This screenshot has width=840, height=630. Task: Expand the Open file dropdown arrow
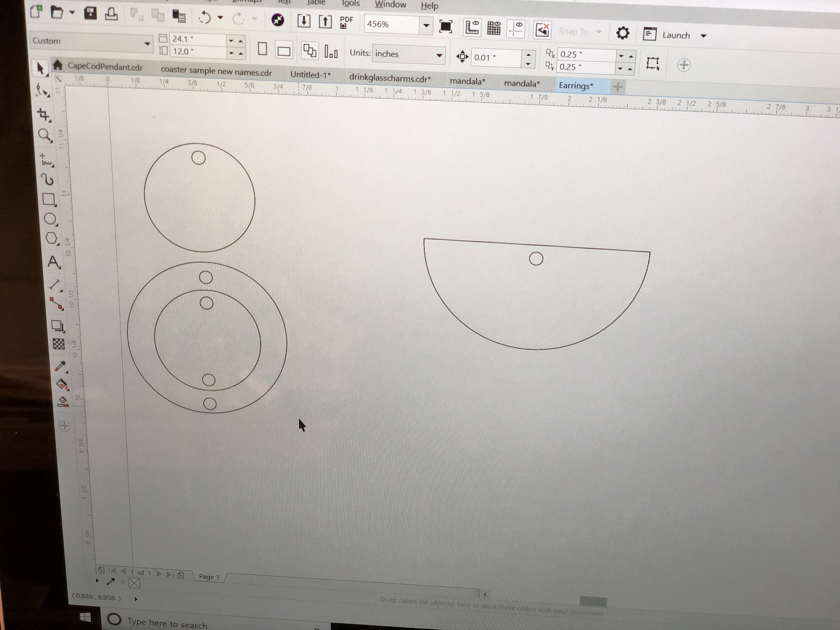pyautogui.click(x=72, y=12)
